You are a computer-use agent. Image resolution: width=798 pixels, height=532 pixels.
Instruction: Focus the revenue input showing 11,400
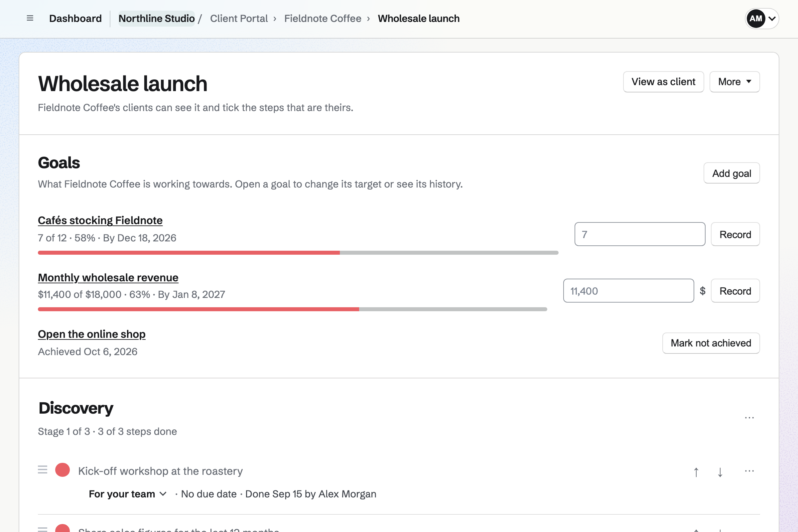pos(628,291)
